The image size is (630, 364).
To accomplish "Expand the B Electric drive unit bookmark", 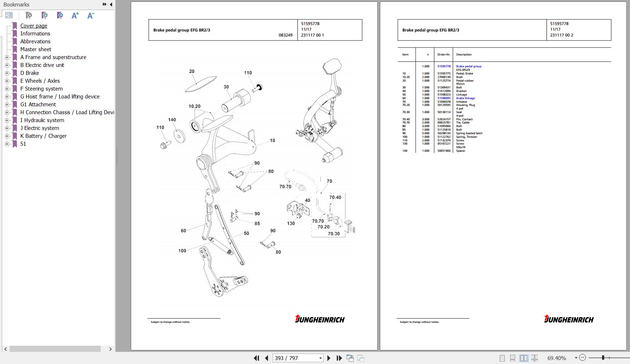I will click(x=7, y=65).
